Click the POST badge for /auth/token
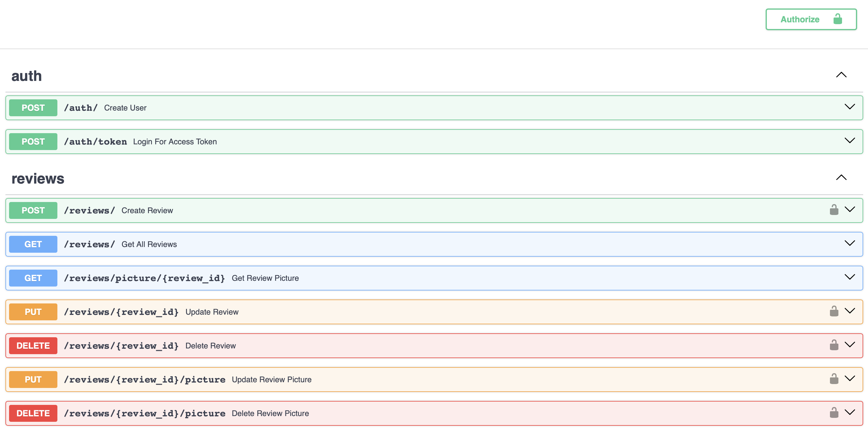This screenshot has height=439, width=868. click(33, 142)
